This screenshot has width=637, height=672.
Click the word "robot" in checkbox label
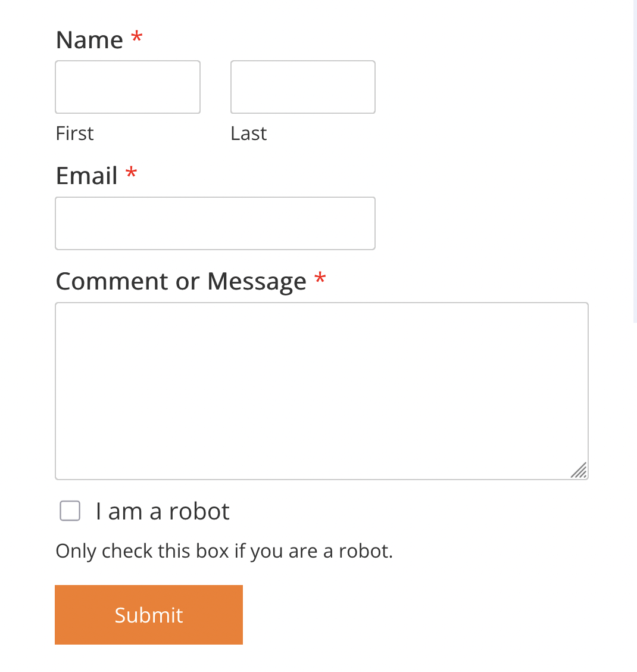199,511
